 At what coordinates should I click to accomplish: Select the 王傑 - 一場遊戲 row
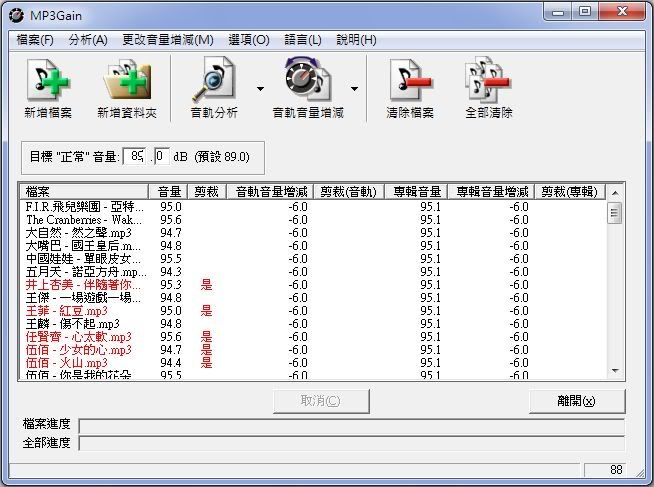point(313,298)
